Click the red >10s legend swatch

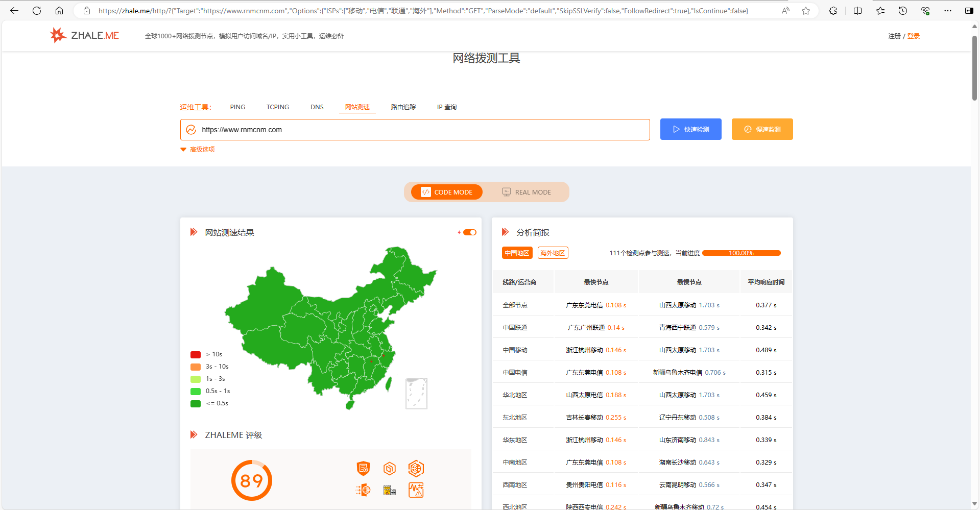[196, 354]
